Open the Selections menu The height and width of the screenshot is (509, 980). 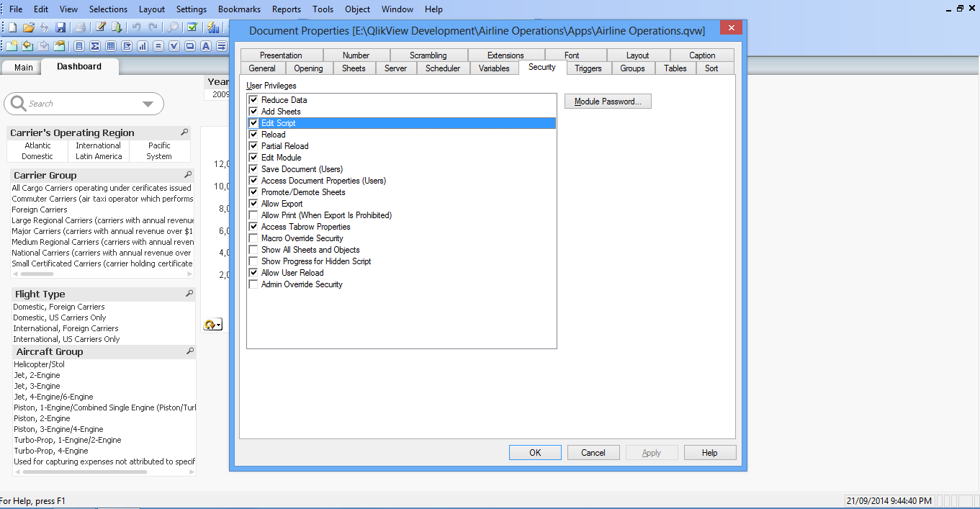(x=108, y=9)
